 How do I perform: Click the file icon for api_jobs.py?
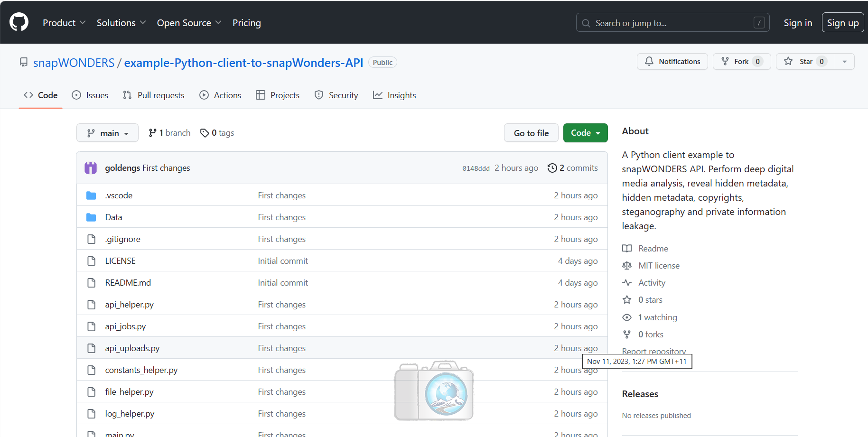pos(91,326)
